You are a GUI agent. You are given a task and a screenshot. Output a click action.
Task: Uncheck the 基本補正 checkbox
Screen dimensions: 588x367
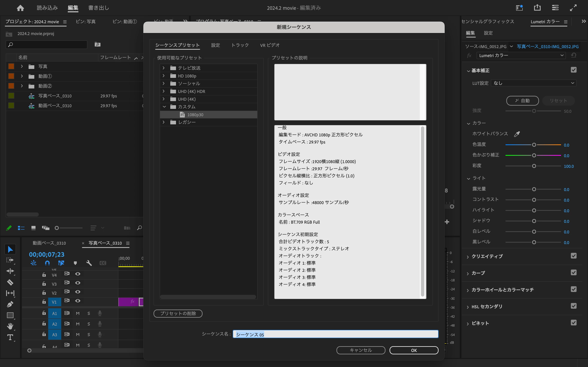pos(574,70)
